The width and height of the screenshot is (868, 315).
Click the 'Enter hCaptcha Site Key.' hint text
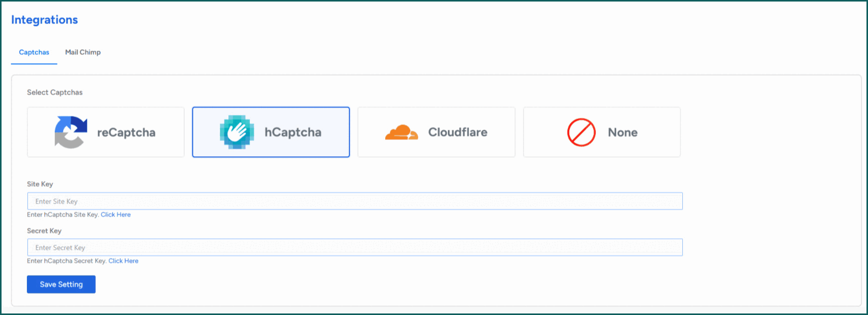[x=63, y=215]
